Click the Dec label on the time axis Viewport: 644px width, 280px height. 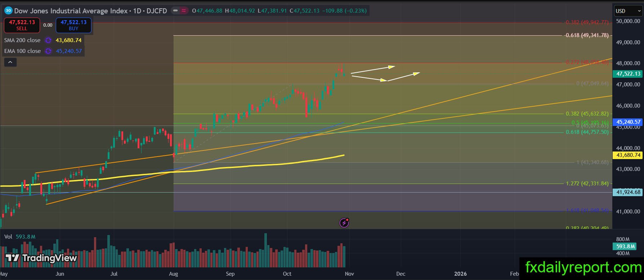(x=401, y=274)
